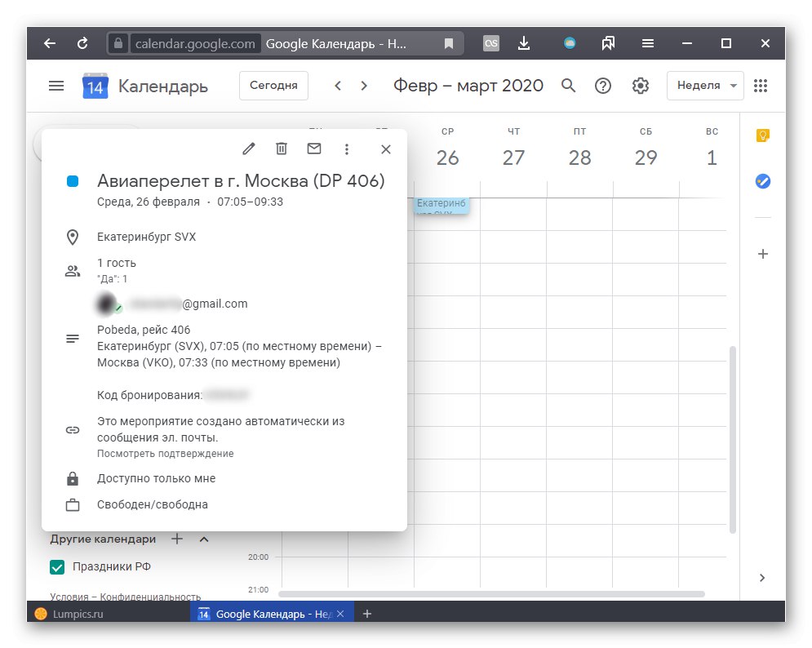Viewport: 812px width, 648px height.
Task: Click the Pobeda, рейс 406 description line
Action: [x=144, y=330]
